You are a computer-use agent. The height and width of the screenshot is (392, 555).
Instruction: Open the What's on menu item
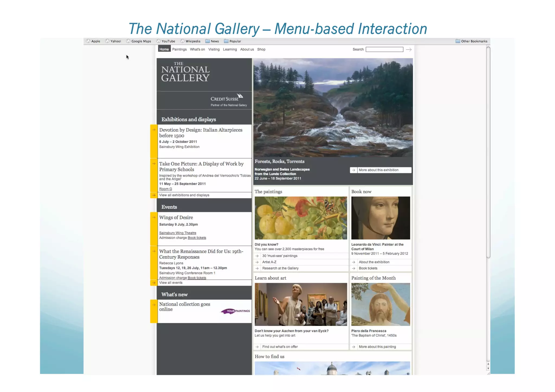[x=197, y=49]
